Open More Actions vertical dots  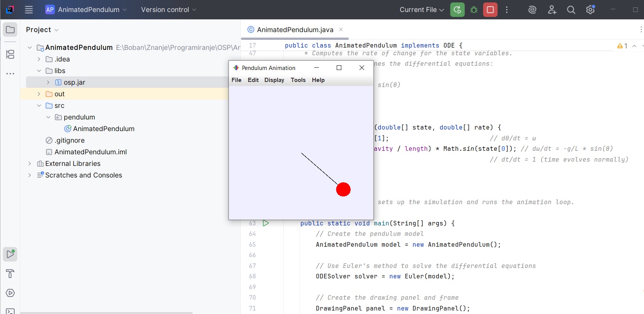507,10
